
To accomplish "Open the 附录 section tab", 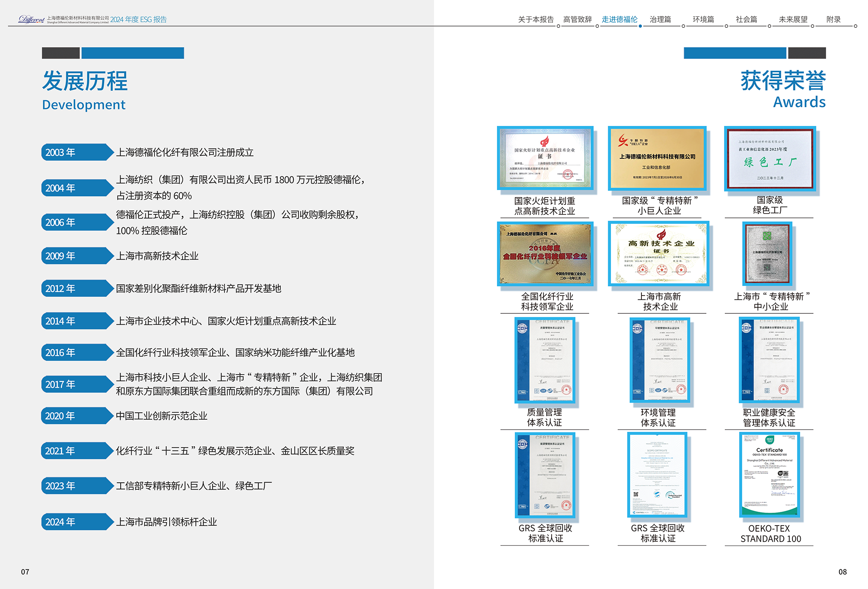I will pos(833,20).
